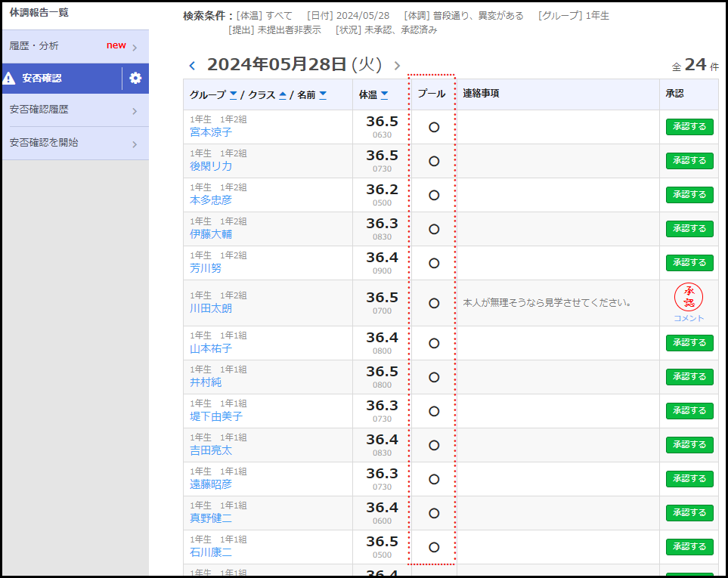This screenshot has width=728, height=578.
Task: Sort by 体温 using its arrow
Action: [x=384, y=94]
